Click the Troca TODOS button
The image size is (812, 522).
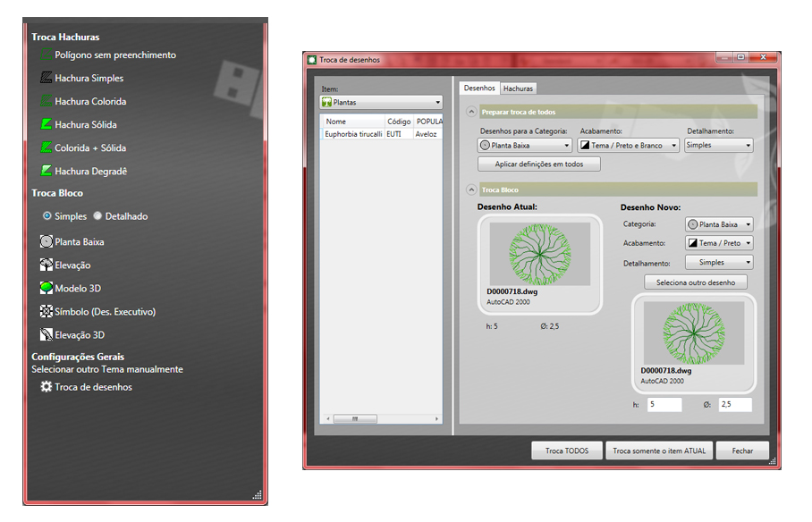coord(567,451)
